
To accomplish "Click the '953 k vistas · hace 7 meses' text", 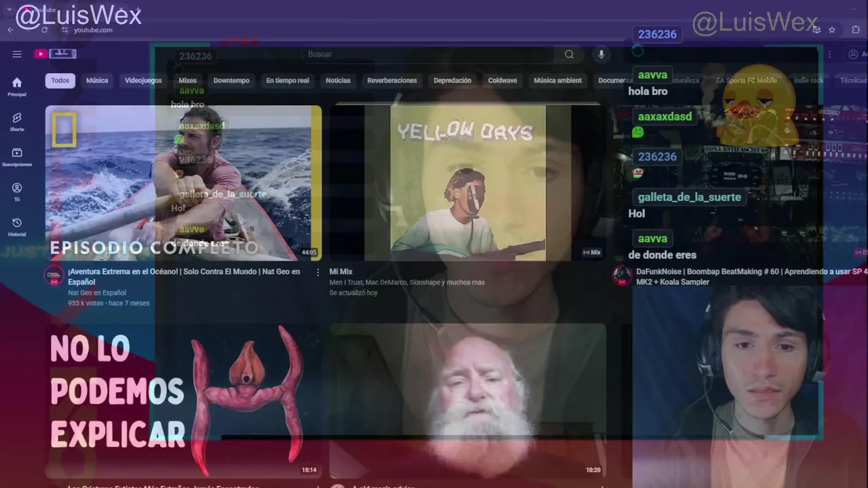I will [x=108, y=303].
